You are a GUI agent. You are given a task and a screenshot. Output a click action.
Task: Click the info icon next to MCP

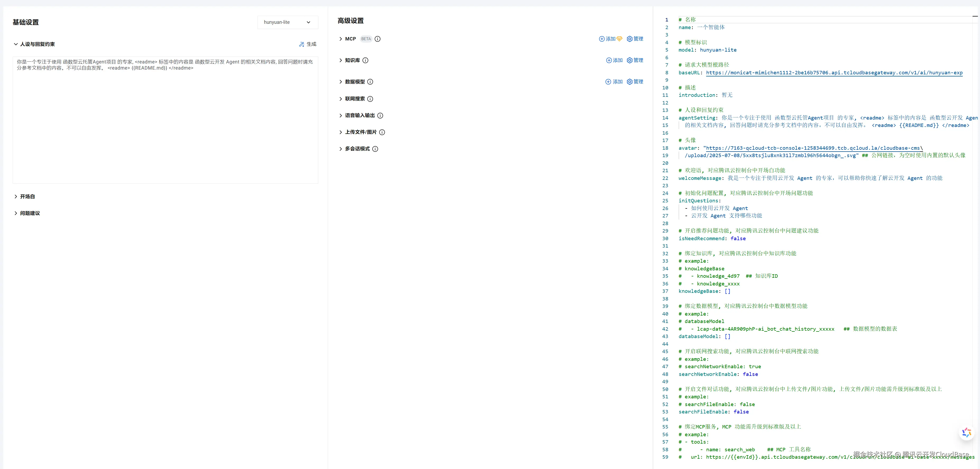pyautogui.click(x=377, y=39)
